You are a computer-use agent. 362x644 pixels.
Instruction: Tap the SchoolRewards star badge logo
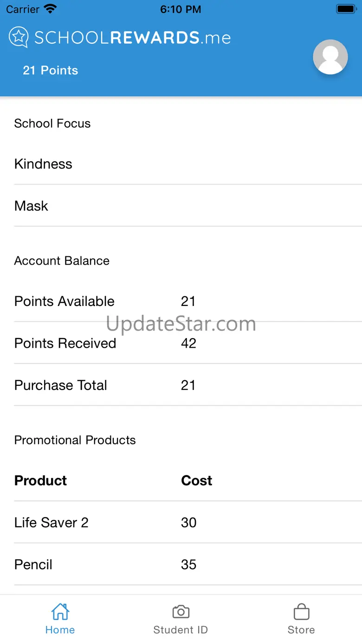point(19,37)
